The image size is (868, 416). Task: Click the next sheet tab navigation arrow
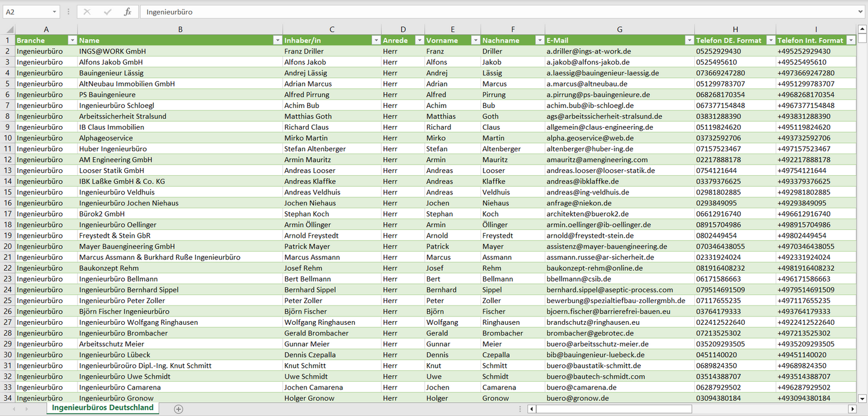pyautogui.click(x=28, y=409)
